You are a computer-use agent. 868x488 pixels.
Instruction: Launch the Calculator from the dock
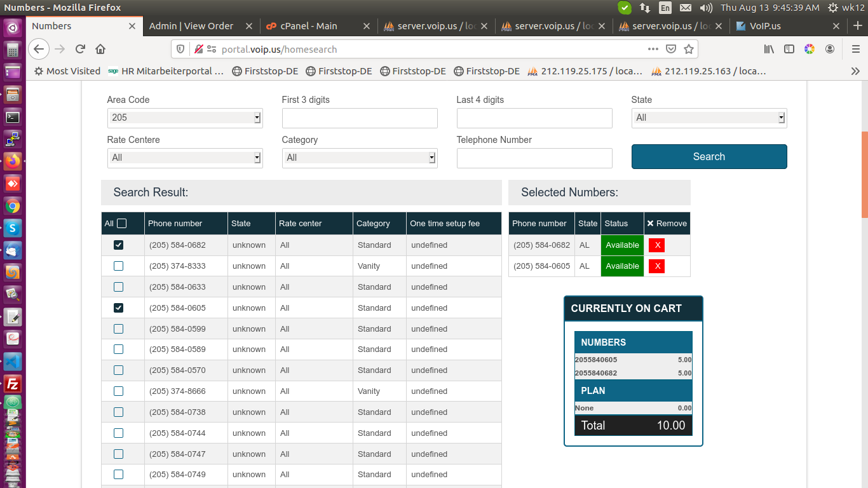pyautogui.click(x=13, y=50)
